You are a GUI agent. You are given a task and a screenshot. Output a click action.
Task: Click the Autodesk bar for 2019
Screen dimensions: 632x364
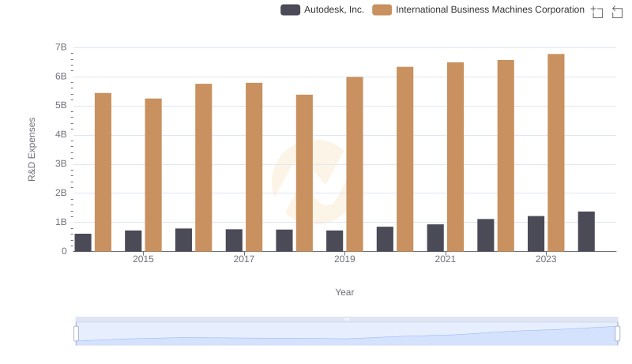pos(334,241)
